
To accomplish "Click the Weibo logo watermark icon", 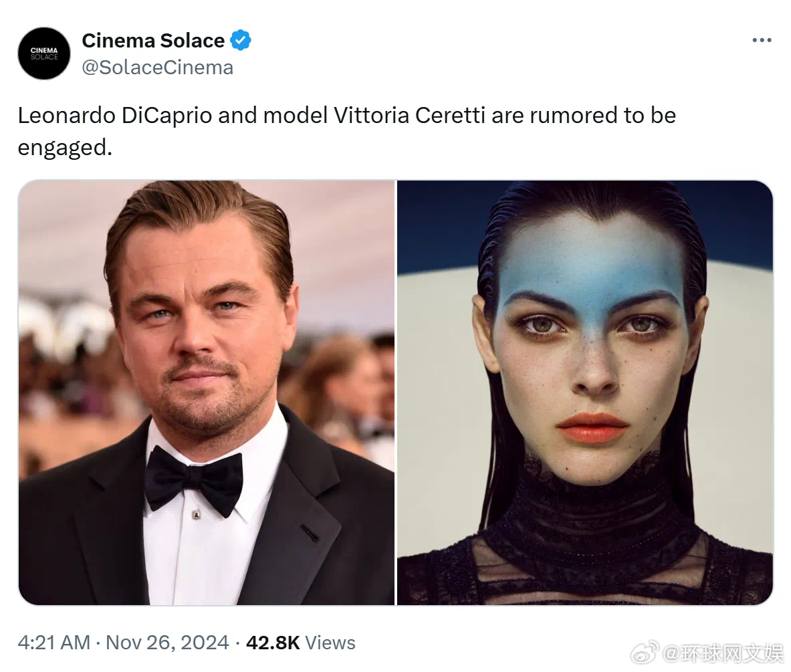I will 645,653.
